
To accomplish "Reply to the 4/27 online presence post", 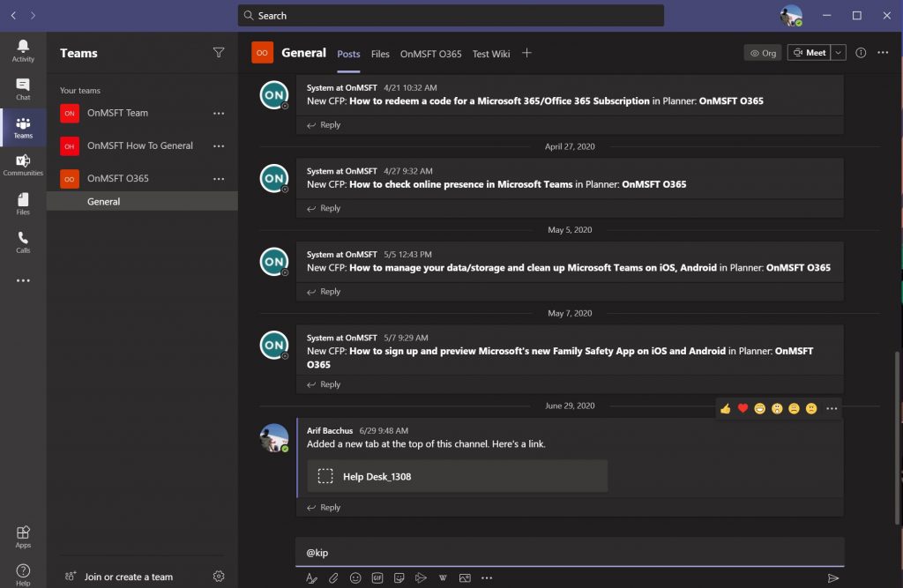I will [324, 208].
